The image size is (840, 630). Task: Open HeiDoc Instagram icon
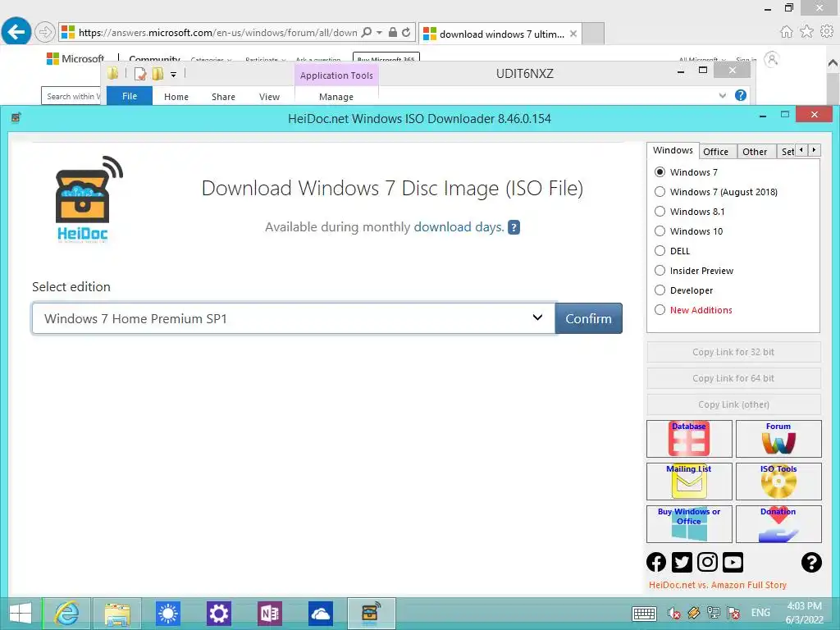pos(707,562)
